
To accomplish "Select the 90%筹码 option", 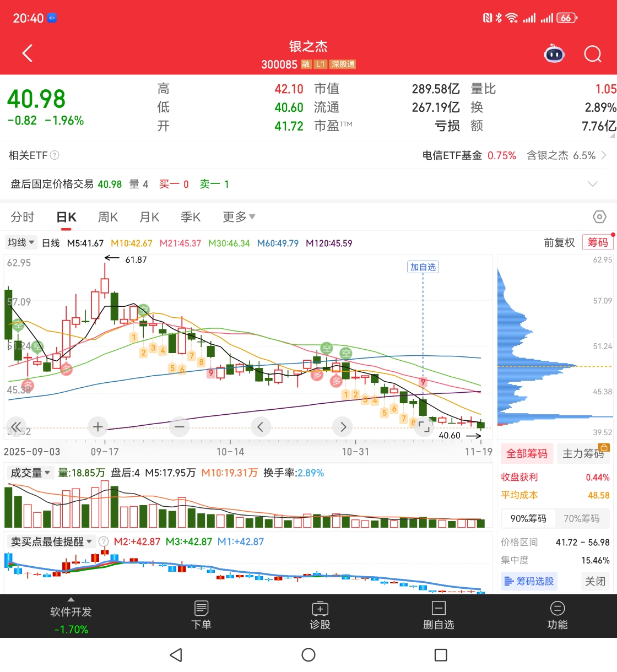I will [528, 518].
